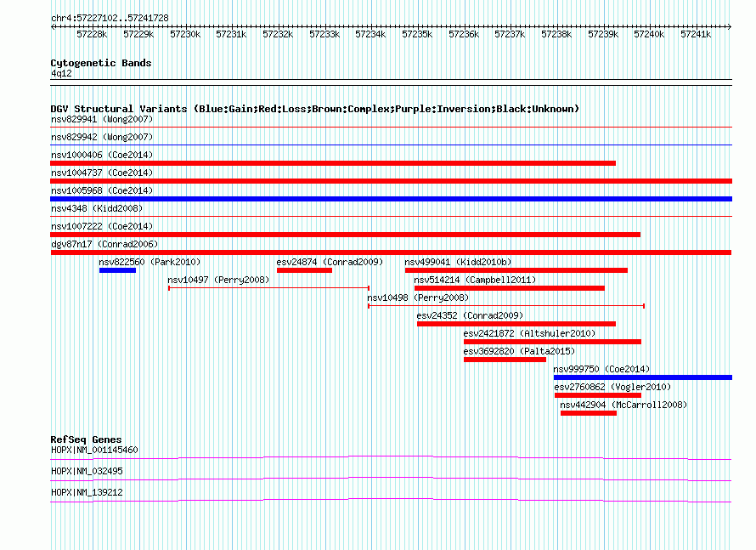This screenshot has height=550, width=756.
Task: Click the nsv442904 (McCarroll2008) label
Action: point(623,405)
